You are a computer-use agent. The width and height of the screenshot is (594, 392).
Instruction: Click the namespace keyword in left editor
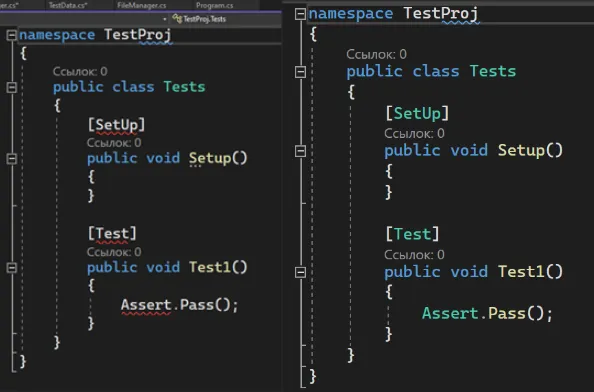57,35
